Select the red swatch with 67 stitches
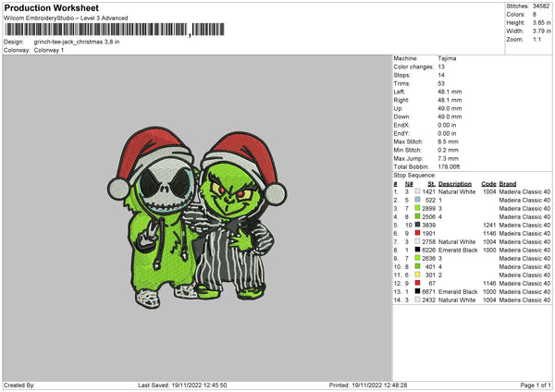 coord(418,283)
